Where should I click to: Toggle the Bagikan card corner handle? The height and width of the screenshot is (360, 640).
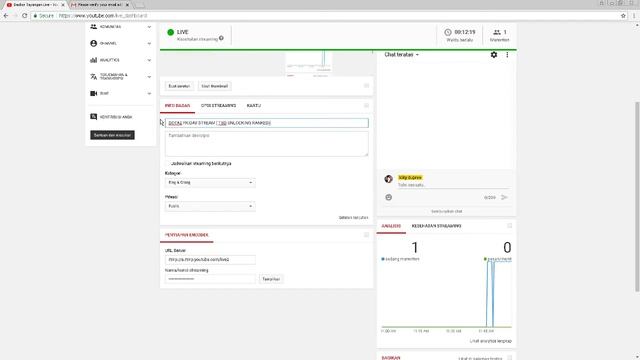click(x=509, y=358)
